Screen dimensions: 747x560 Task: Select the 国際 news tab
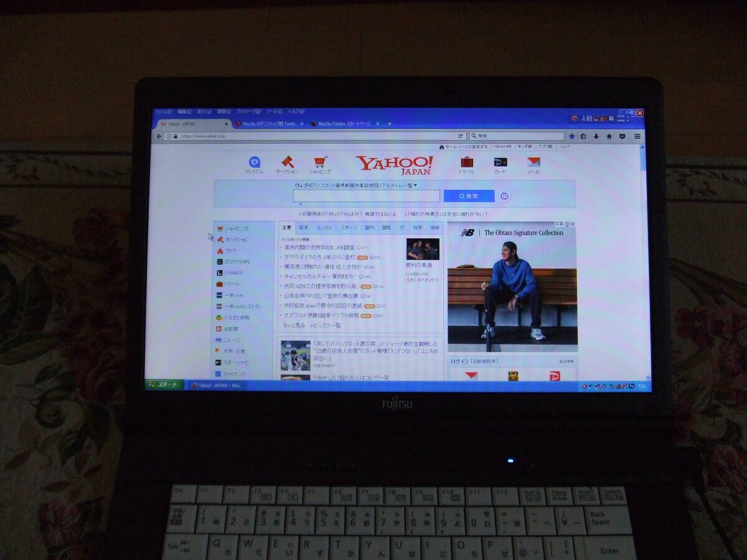pos(387,228)
